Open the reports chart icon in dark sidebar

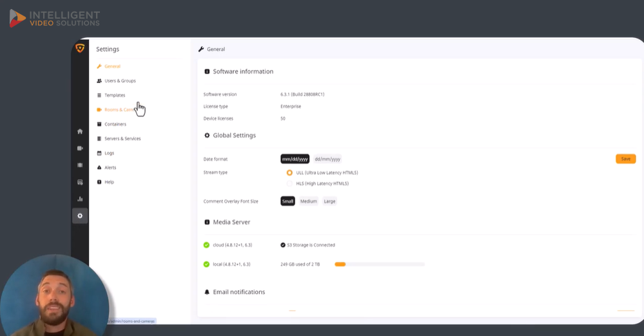(80, 199)
